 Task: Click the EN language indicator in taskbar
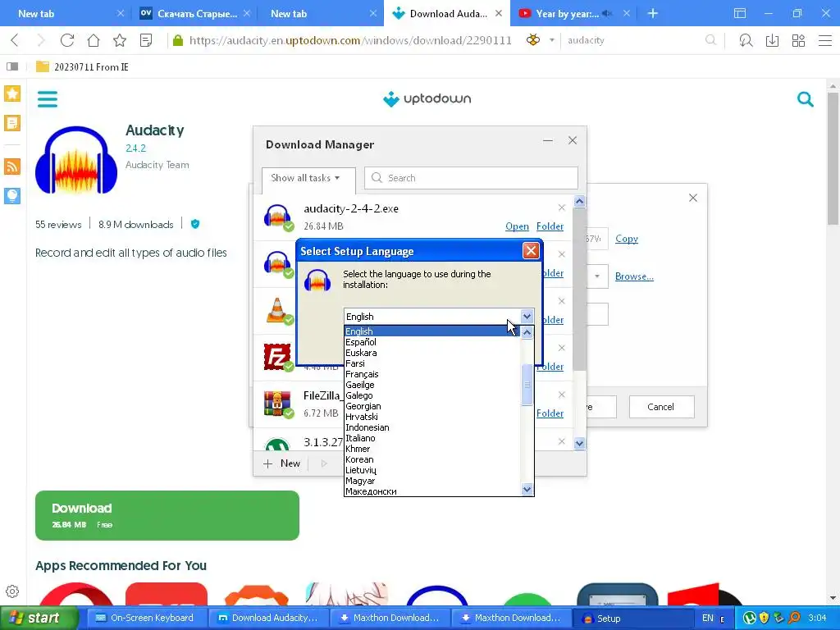[x=708, y=619]
